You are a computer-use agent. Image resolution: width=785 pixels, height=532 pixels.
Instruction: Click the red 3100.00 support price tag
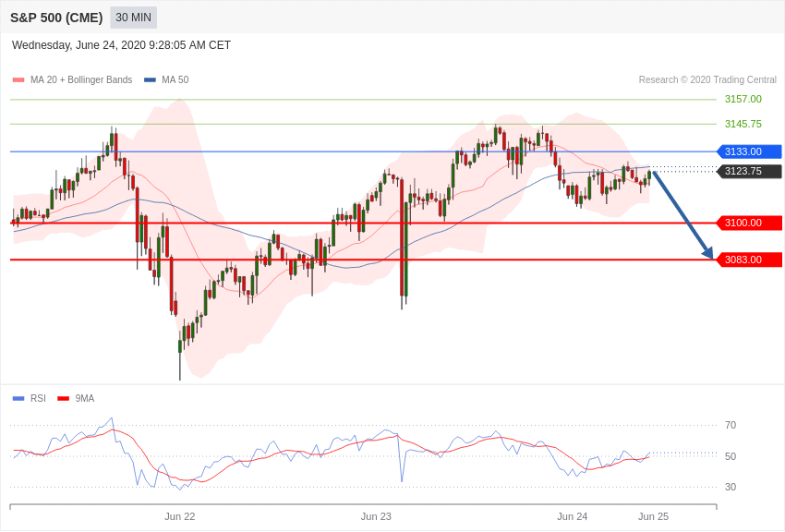pyautogui.click(x=750, y=223)
